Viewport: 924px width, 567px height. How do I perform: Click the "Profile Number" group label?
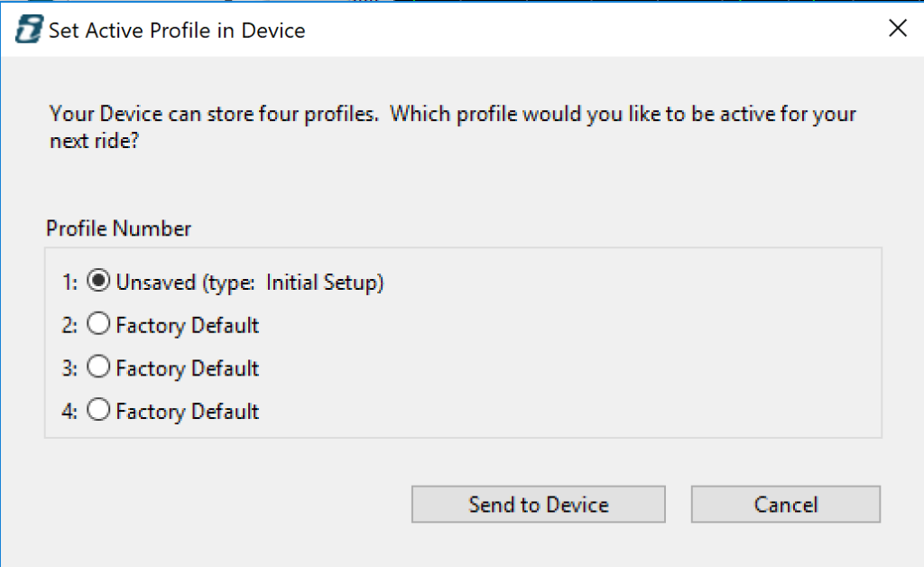coord(118,229)
